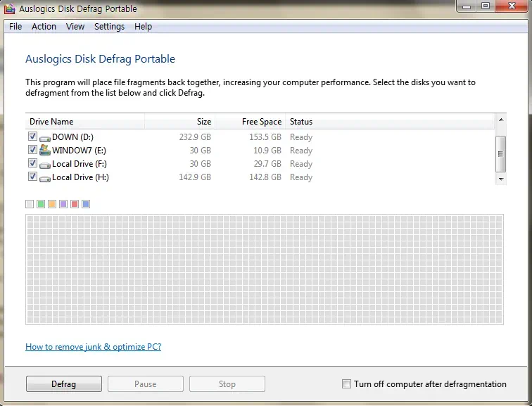Image resolution: width=532 pixels, height=406 pixels.
Task: Open the 'How to remove junk & optimize PC?' link
Action: (x=94, y=347)
